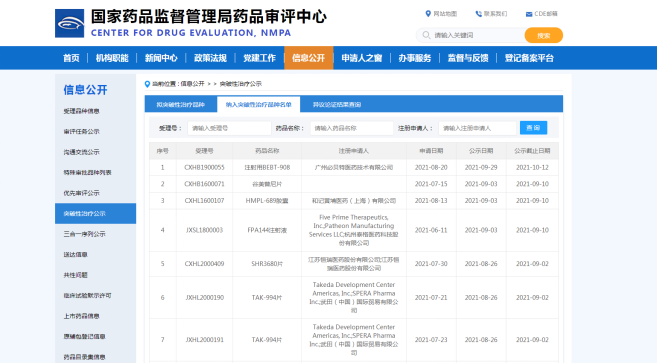
Task: Click deadline date 2021-10-12
Action: [532, 167]
